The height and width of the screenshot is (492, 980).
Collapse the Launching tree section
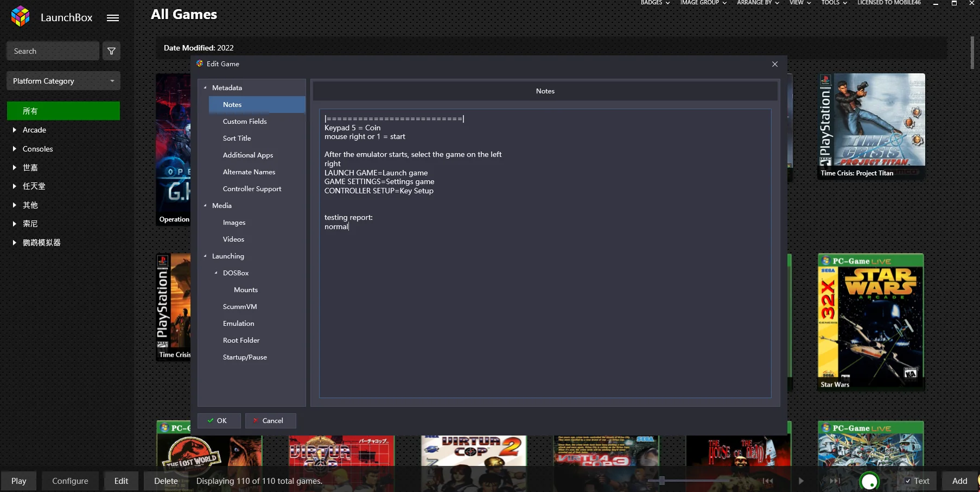205,256
